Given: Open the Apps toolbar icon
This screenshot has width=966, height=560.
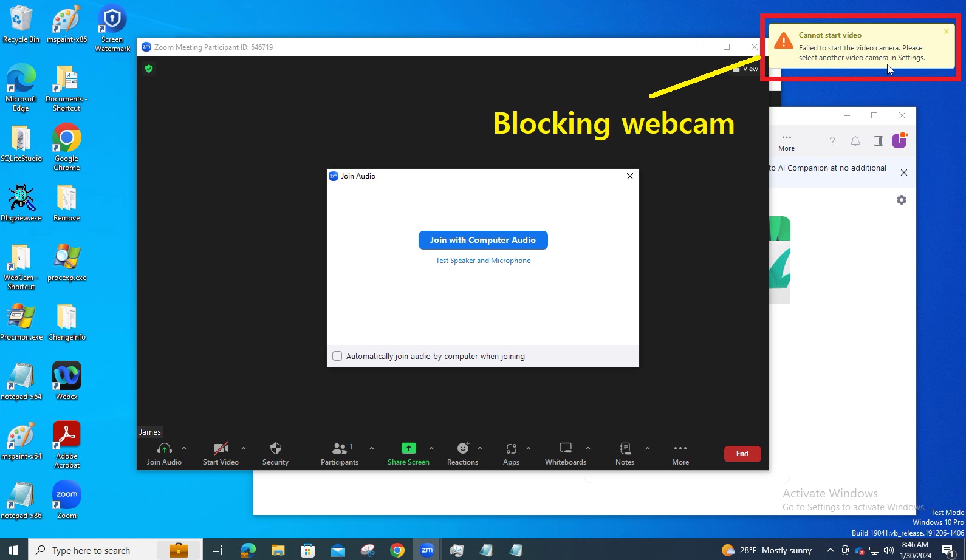Looking at the screenshot, I should (x=511, y=449).
